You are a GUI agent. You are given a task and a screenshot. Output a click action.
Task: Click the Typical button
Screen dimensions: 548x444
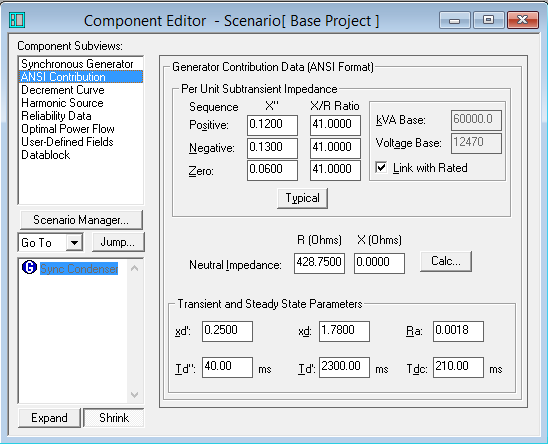(x=302, y=198)
